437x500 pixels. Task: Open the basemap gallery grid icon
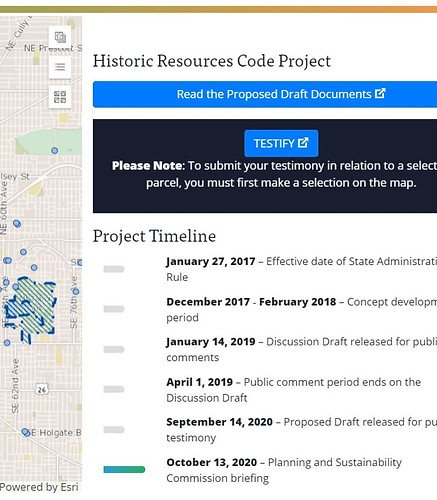pos(60,97)
